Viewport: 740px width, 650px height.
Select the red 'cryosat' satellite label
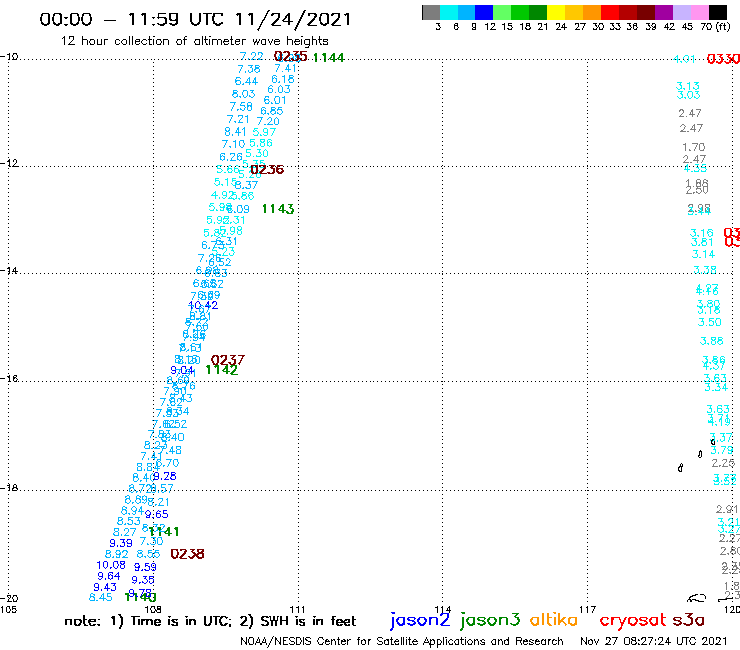coord(632,620)
